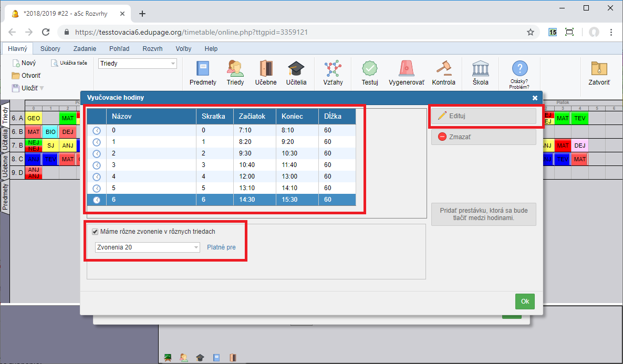Open the Učitelia teachers icon
This screenshot has width=623, height=364.
click(296, 73)
